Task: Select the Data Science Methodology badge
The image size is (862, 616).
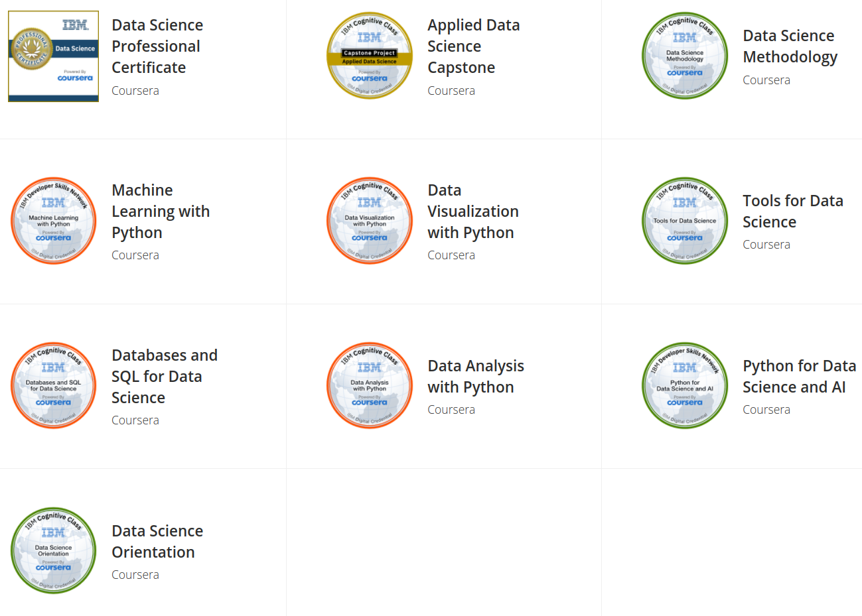Action: click(685, 55)
